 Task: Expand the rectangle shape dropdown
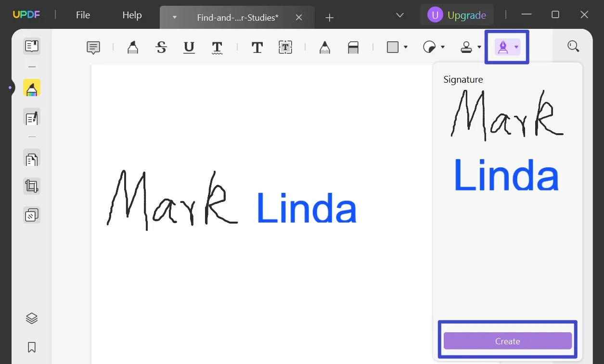406,47
